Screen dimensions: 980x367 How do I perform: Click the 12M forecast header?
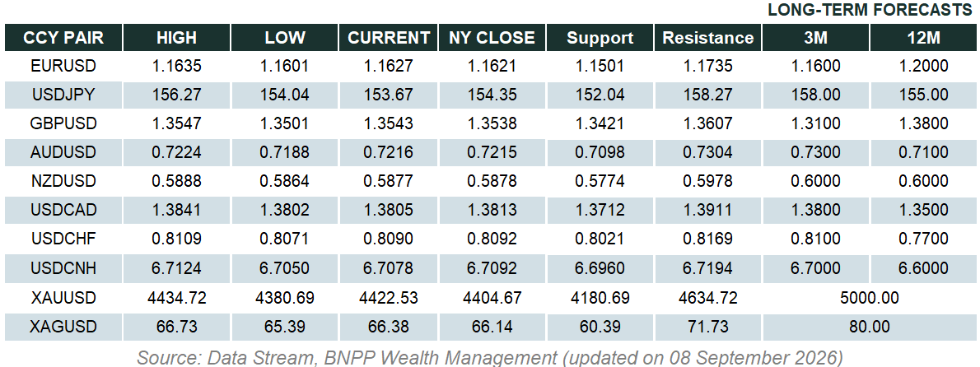[x=924, y=38]
